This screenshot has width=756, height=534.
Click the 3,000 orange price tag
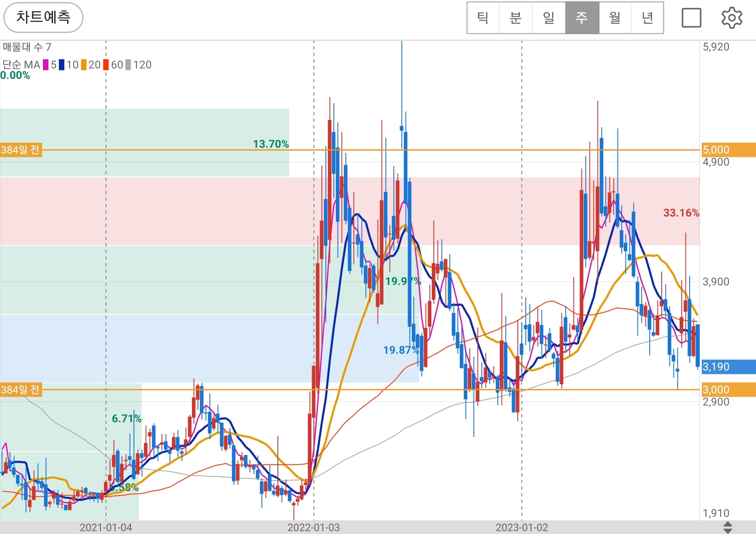[728, 390]
